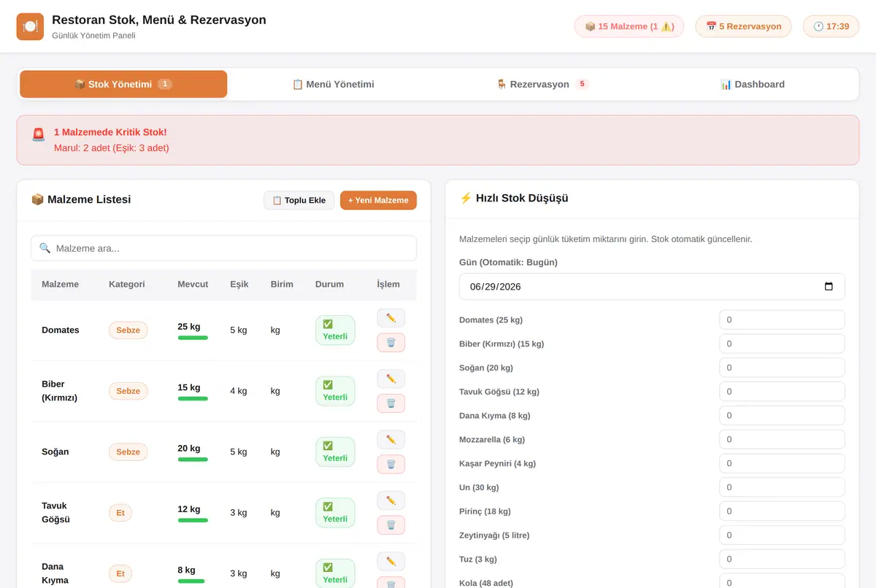876x588 pixels.
Task: Click the Dana Kıyma (8 kg) input
Action: (782, 416)
